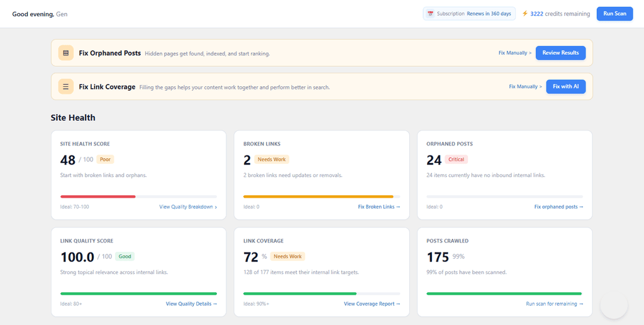The height and width of the screenshot is (325, 644).
Task: Select Run scan for remaining link
Action: click(x=555, y=304)
